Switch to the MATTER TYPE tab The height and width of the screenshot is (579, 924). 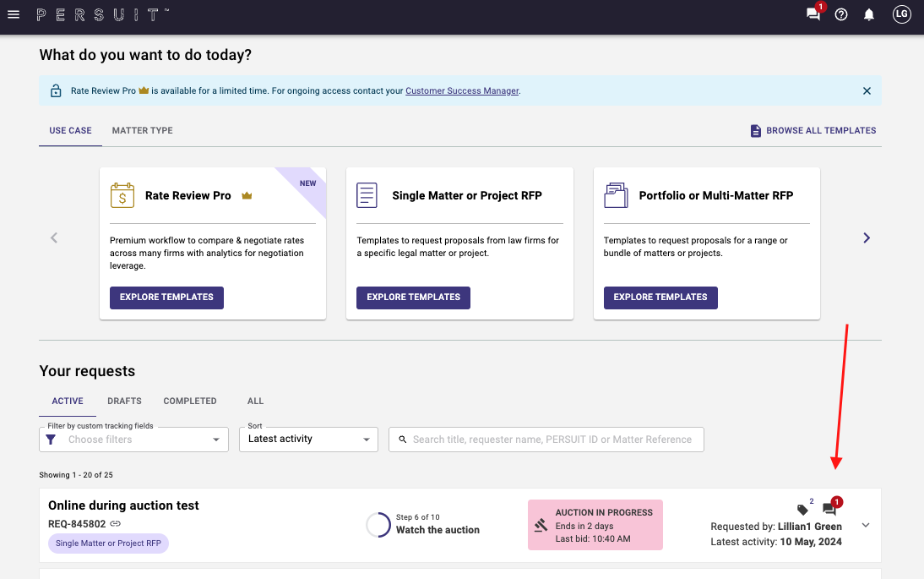(x=142, y=130)
